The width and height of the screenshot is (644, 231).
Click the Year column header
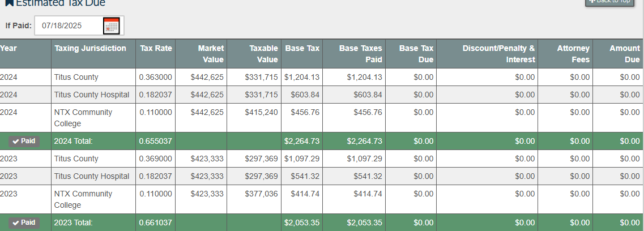(x=8, y=49)
